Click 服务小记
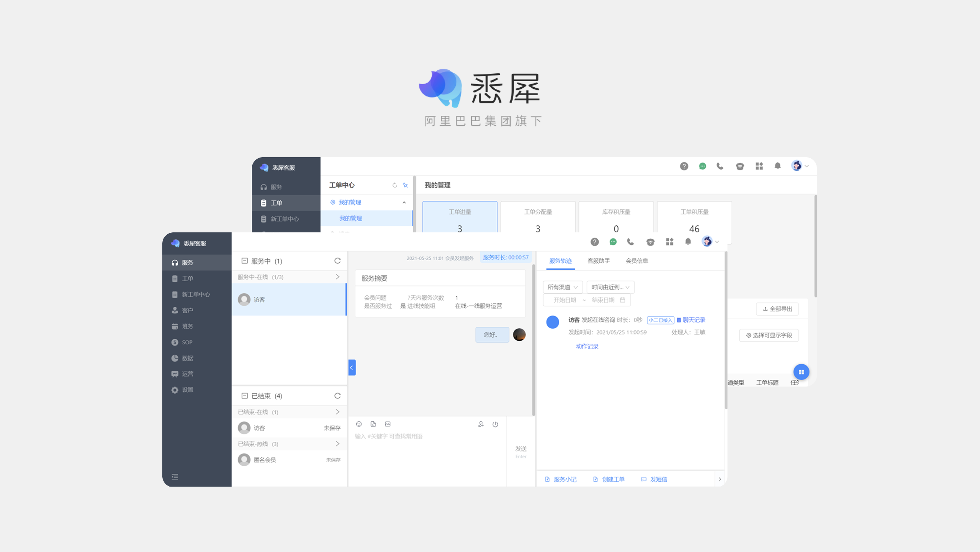 tap(561, 479)
